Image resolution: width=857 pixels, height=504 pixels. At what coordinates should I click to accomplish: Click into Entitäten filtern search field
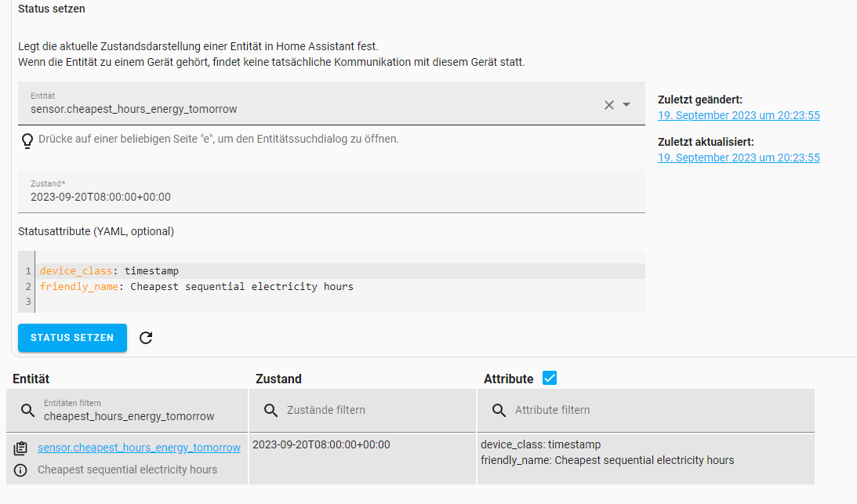127,411
